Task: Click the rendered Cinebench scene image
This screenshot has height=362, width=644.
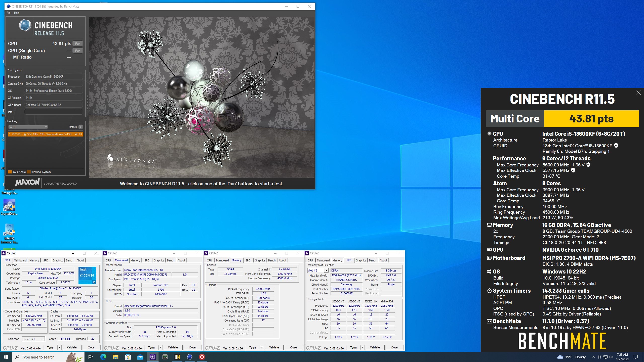Action: point(202,97)
